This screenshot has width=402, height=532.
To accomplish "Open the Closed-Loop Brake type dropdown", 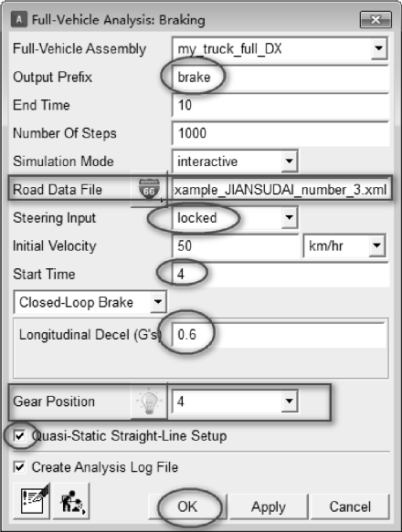I will (158, 302).
